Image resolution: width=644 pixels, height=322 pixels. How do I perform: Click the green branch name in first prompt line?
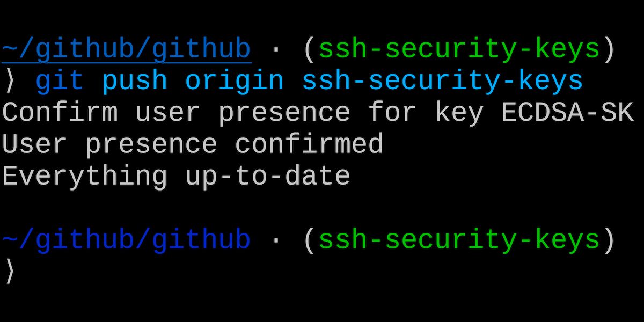point(459,50)
